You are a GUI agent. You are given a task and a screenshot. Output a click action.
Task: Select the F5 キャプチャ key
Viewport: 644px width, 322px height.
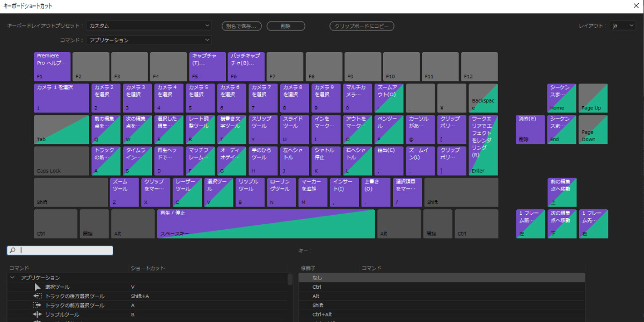tap(208, 67)
